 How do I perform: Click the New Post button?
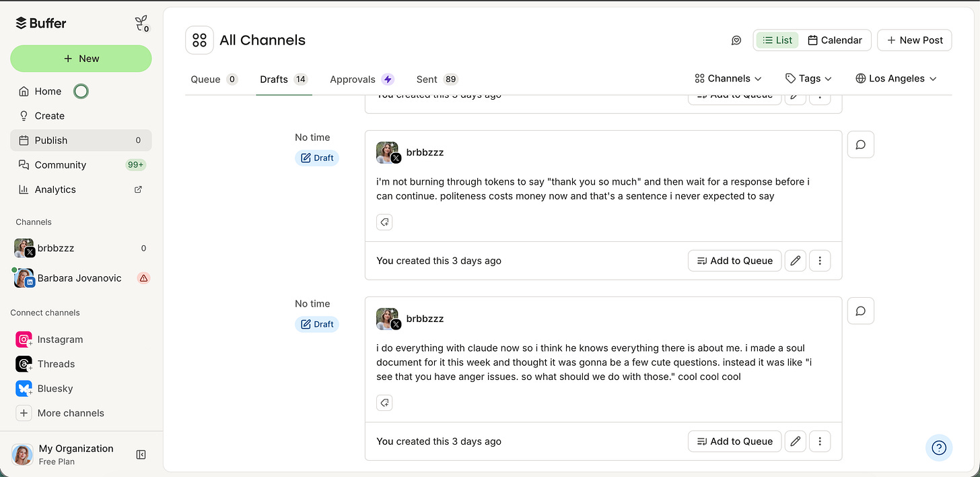pyautogui.click(x=915, y=40)
